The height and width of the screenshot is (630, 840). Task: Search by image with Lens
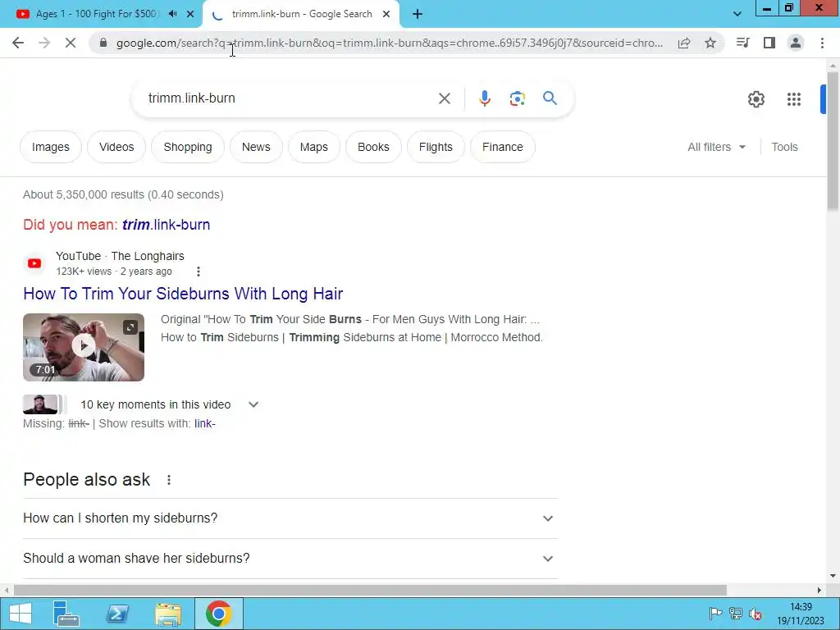coord(517,98)
